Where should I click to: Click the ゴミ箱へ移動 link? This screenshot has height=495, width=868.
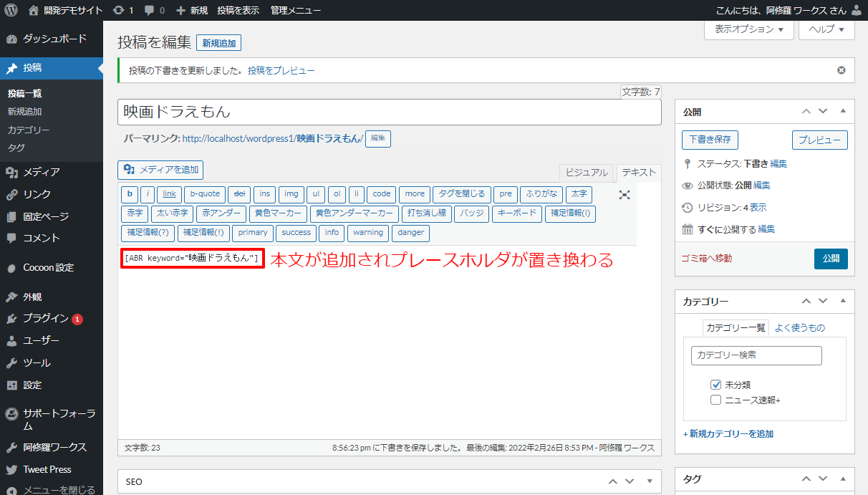pos(707,258)
